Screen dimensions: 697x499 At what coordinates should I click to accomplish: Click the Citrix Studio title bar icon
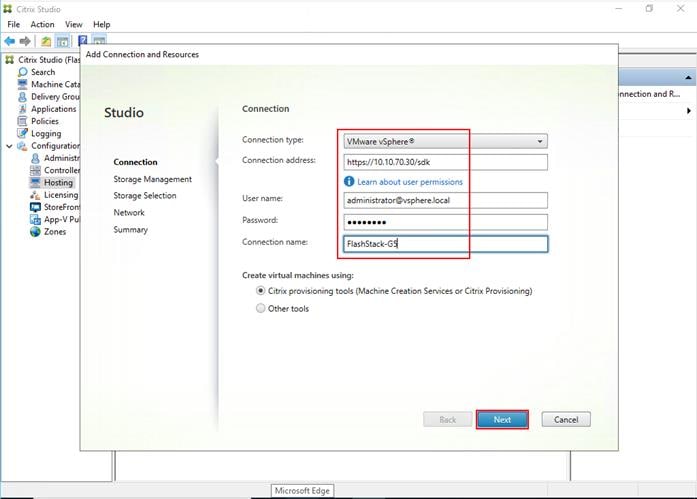[8, 9]
